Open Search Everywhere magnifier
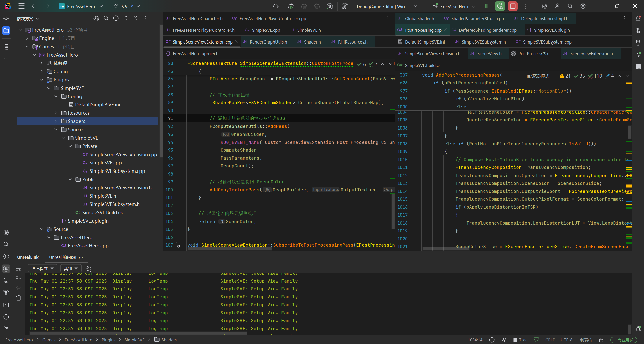The width and height of the screenshot is (644, 344). coord(570,6)
